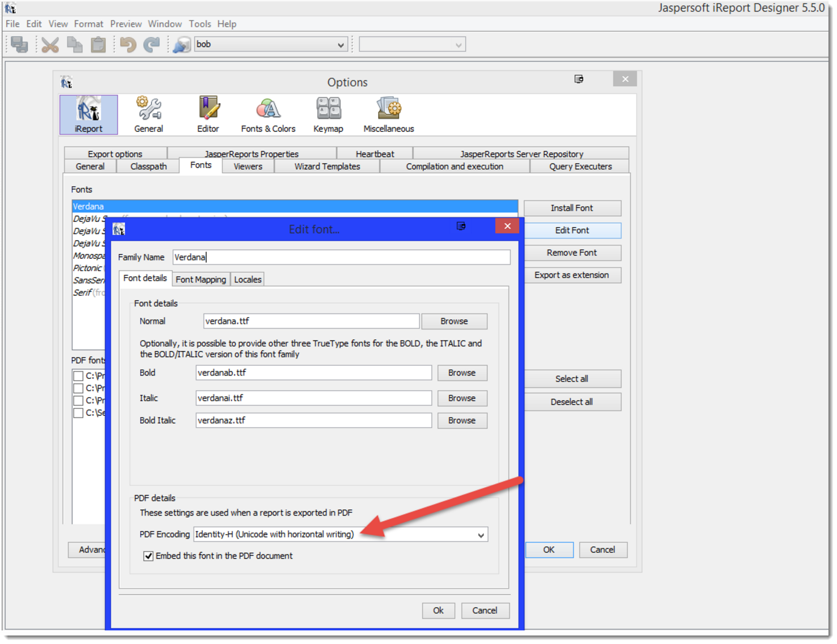
Task: Check the second PDF fonts path checkbox
Action: (79, 389)
